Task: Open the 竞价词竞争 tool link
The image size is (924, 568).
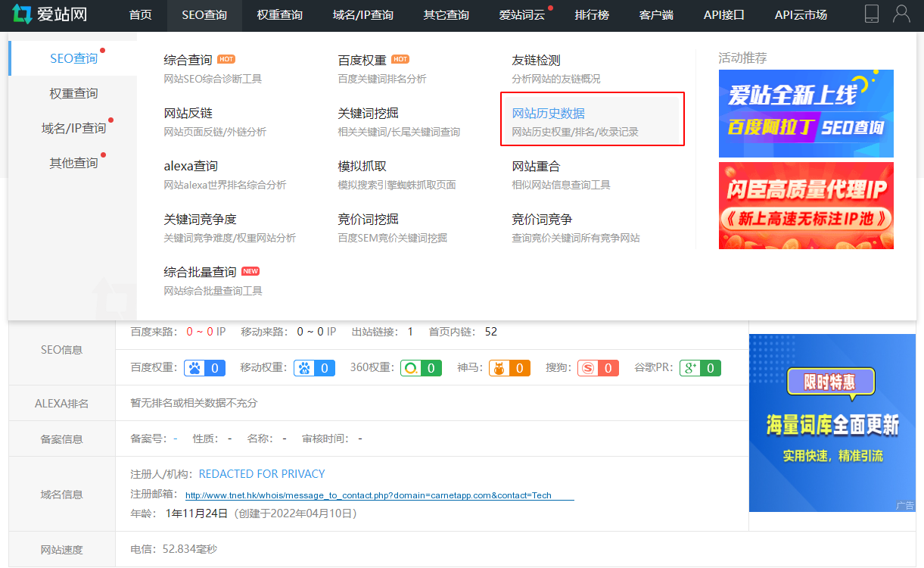Action: tap(542, 219)
